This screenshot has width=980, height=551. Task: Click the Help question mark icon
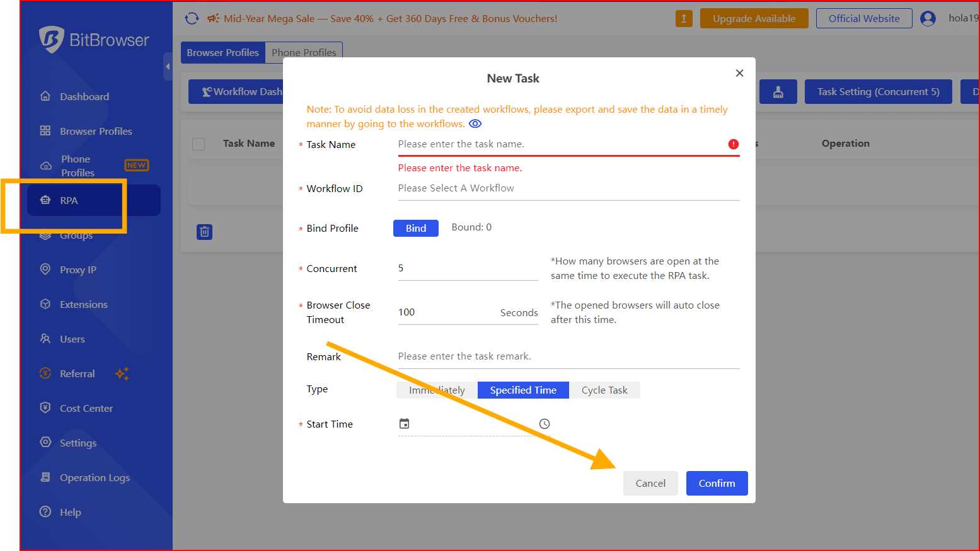click(x=45, y=511)
